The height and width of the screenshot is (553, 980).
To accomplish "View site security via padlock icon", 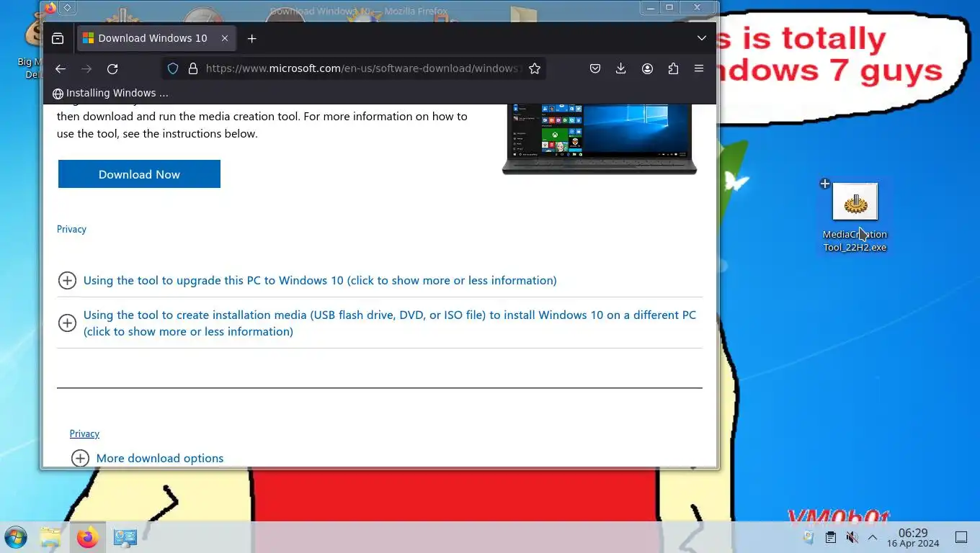I will [x=192, y=68].
